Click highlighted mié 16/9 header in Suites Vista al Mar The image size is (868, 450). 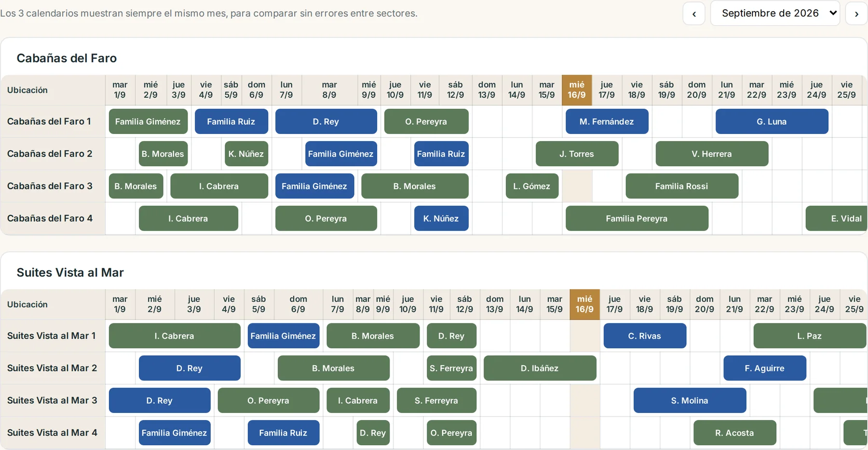[584, 304]
